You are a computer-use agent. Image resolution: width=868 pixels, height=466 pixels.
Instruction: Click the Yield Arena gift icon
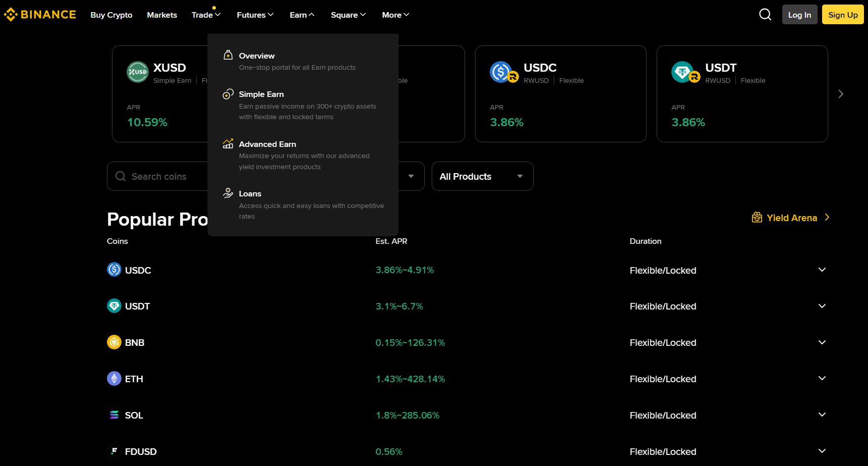tap(757, 217)
